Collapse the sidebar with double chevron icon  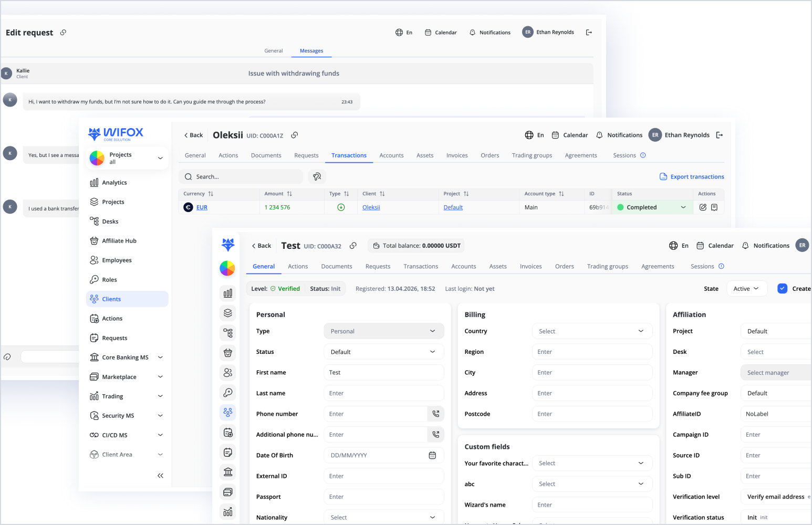click(x=160, y=476)
